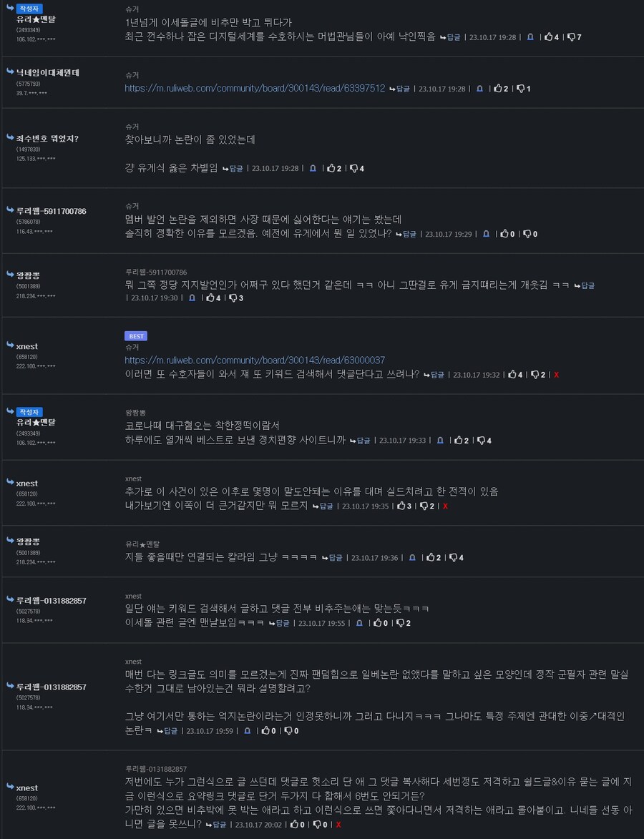This screenshot has height=839, width=644.
Task: Click 작성자 badge above 유리★멘탈's 19:33 comment
Action: coord(29,412)
